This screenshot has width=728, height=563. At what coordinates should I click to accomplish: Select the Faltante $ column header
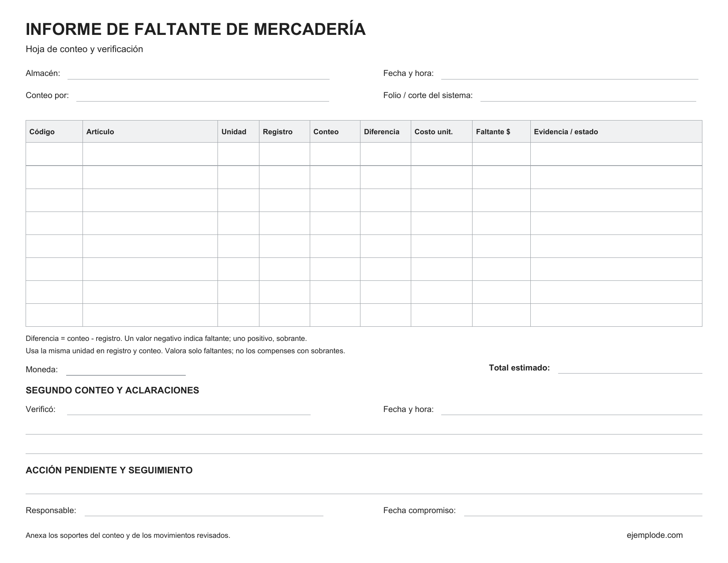coord(501,132)
